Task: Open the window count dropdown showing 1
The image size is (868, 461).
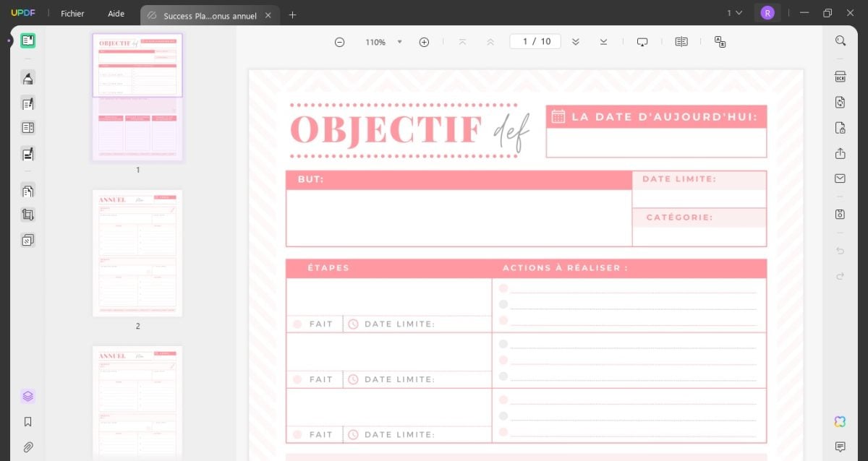Action: click(x=734, y=13)
